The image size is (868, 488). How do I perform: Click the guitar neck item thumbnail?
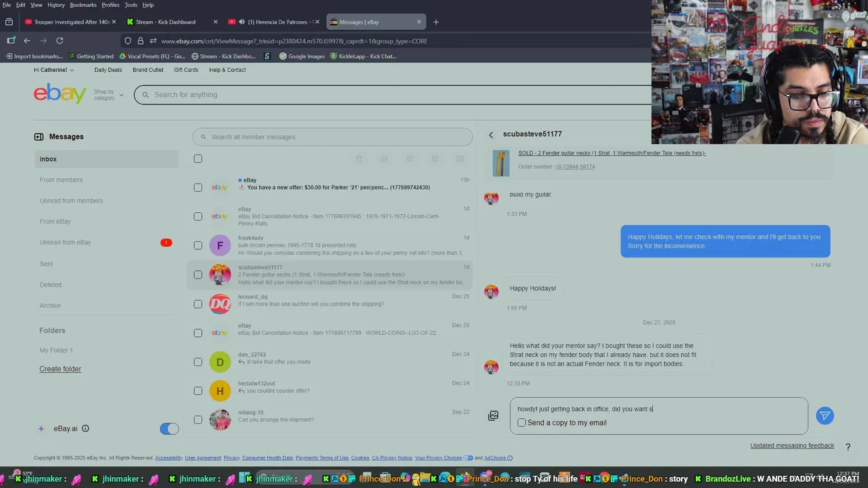click(501, 163)
